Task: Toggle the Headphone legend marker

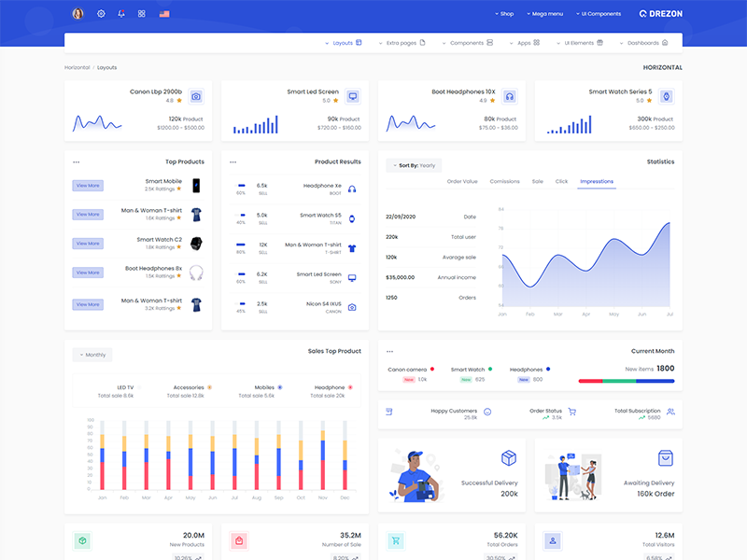Action: [x=350, y=387]
